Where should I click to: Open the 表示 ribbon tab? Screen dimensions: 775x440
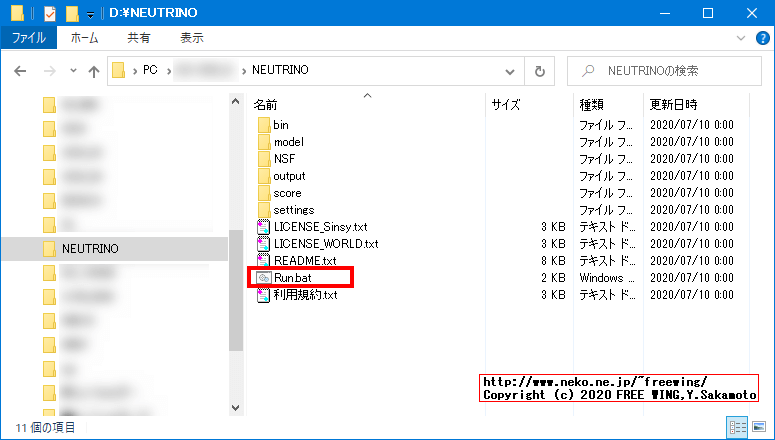[x=192, y=38]
